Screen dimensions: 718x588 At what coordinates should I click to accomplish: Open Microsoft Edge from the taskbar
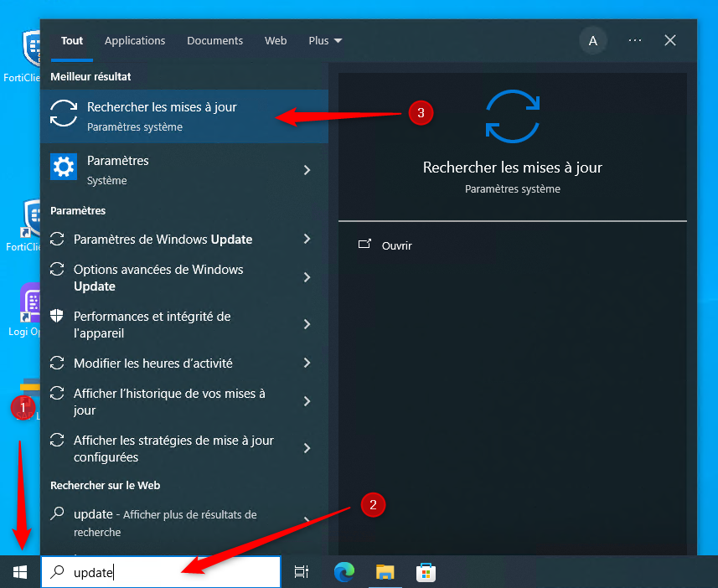click(x=344, y=572)
